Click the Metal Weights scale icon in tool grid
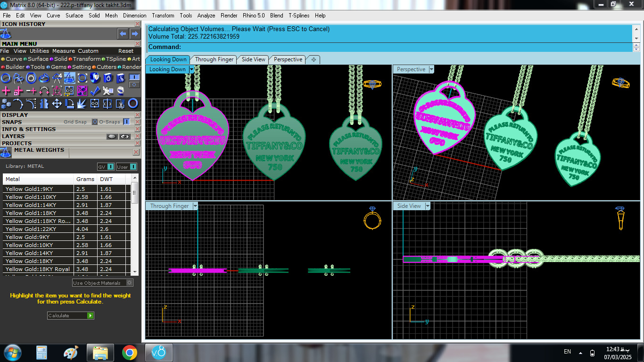Screen dimensions: 644x362 point(69,78)
